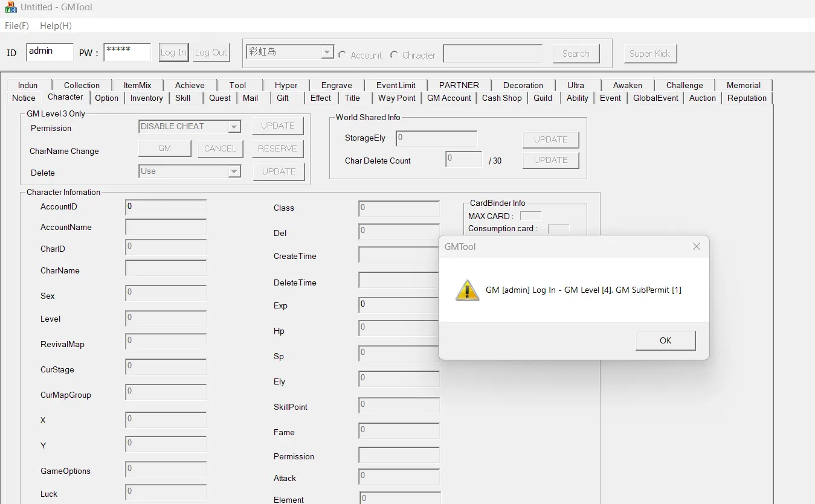Screen dimensions: 815x504
Task: Click the Super Kick button
Action: click(650, 53)
